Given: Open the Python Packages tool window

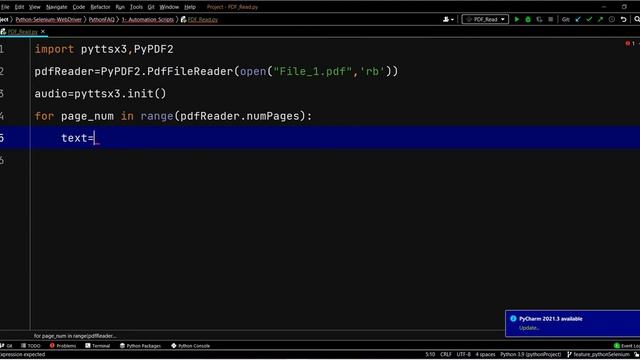Looking at the screenshot, I should 140,346.
